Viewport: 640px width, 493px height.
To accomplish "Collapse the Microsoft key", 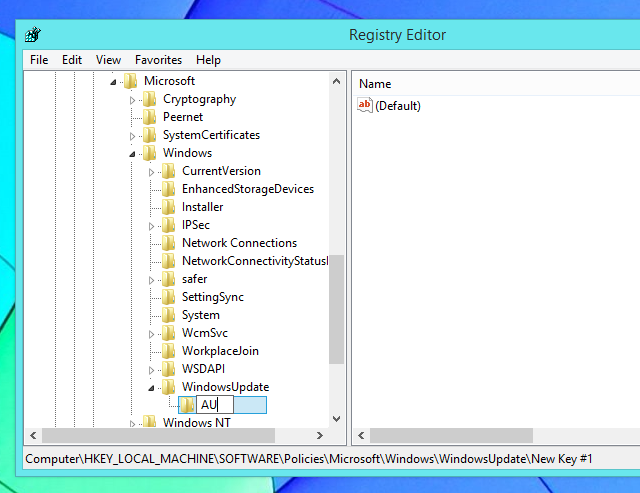I will click(x=113, y=82).
